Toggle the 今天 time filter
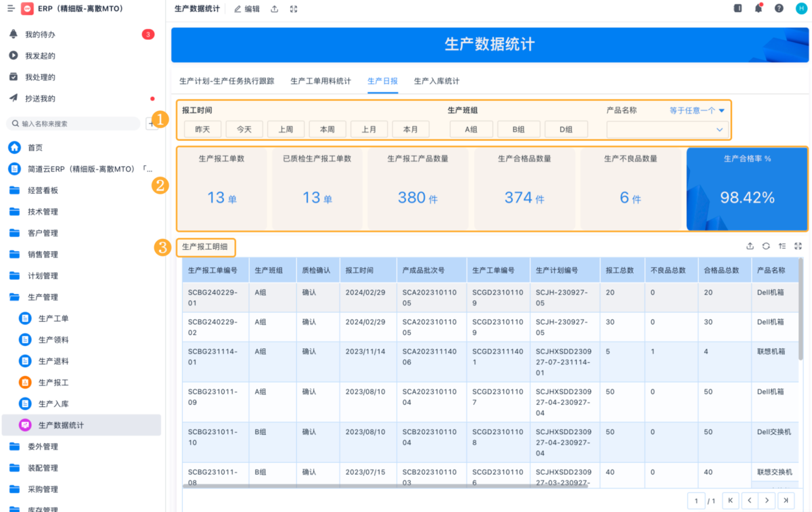 pos(244,129)
